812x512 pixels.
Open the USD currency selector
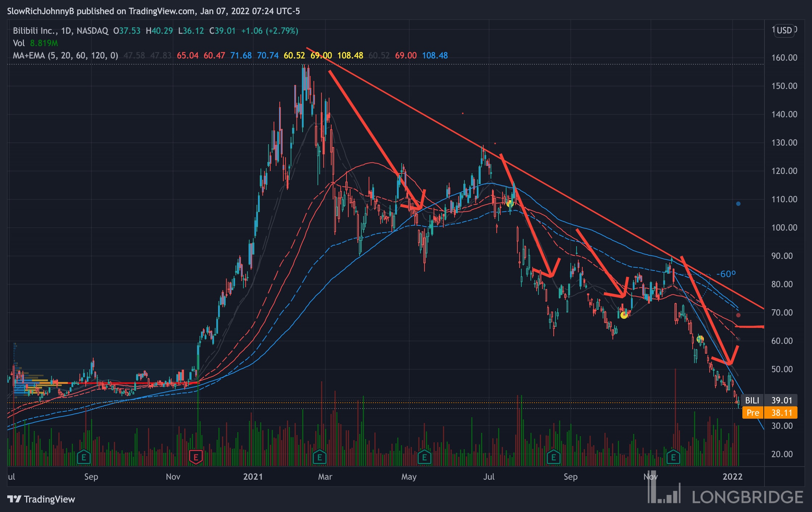(x=784, y=30)
